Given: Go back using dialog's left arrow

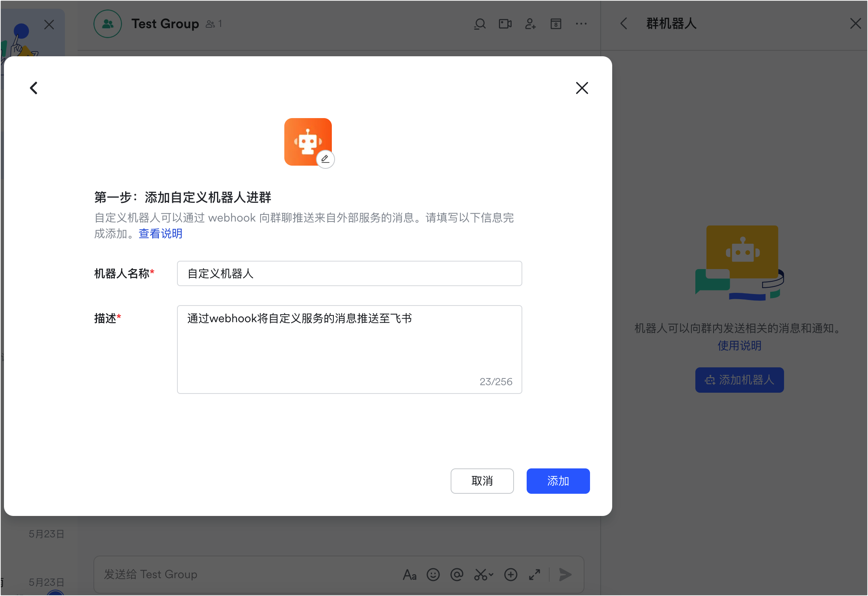Looking at the screenshot, I should click(34, 88).
